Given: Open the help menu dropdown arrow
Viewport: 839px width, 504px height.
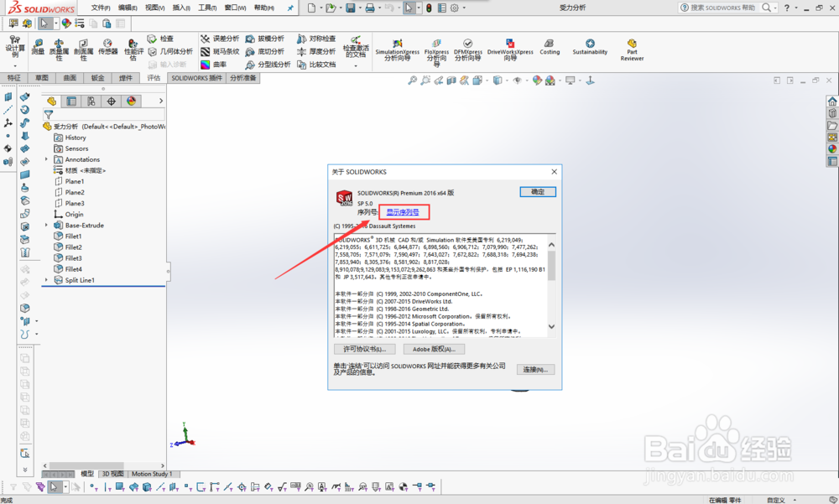Looking at the screenshot, I should tap(795, 8).
